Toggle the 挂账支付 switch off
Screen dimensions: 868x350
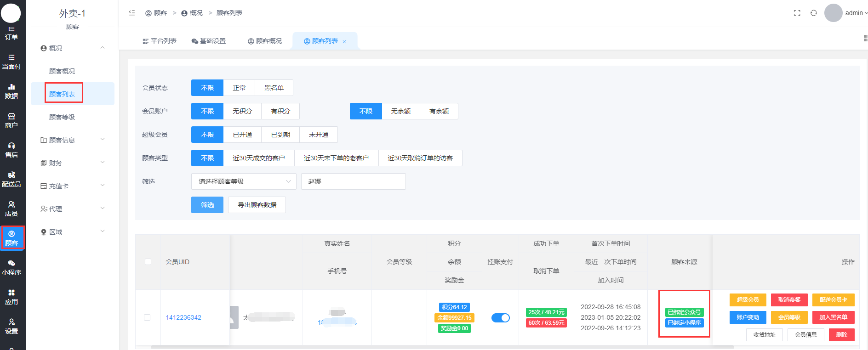pyautogui.click(x=500, y=318)
